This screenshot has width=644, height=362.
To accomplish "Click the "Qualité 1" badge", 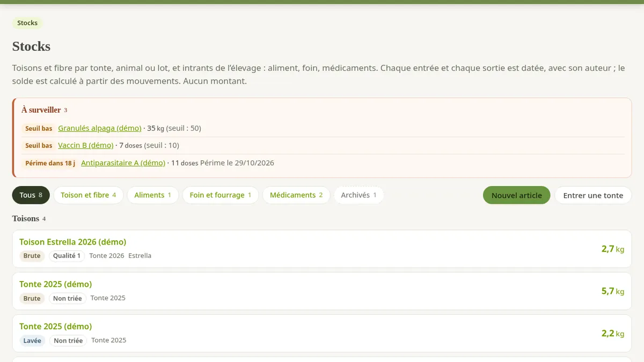I will [67, 256].
